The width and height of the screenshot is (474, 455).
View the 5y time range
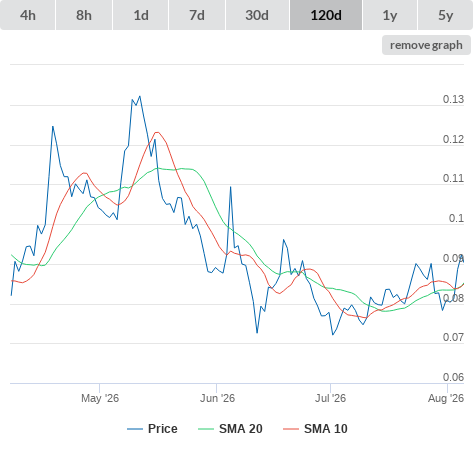tap(445, 15)
